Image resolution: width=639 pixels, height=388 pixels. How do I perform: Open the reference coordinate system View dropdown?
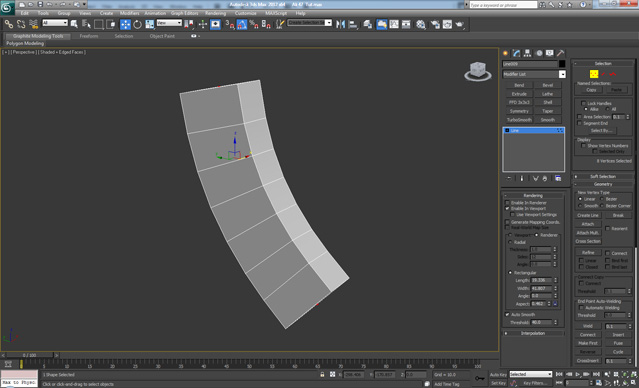click(x=169, y=23)
